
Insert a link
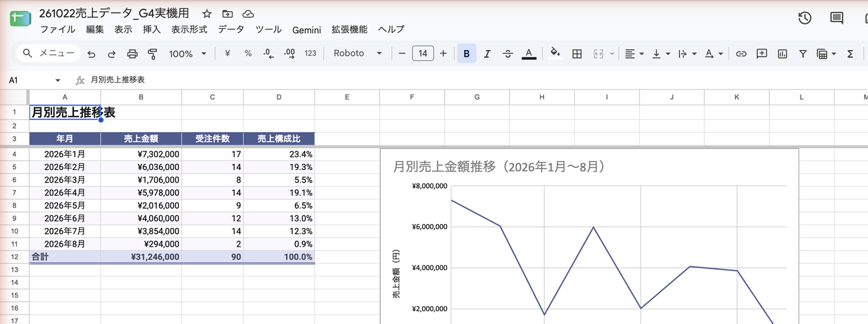point(740,53)
